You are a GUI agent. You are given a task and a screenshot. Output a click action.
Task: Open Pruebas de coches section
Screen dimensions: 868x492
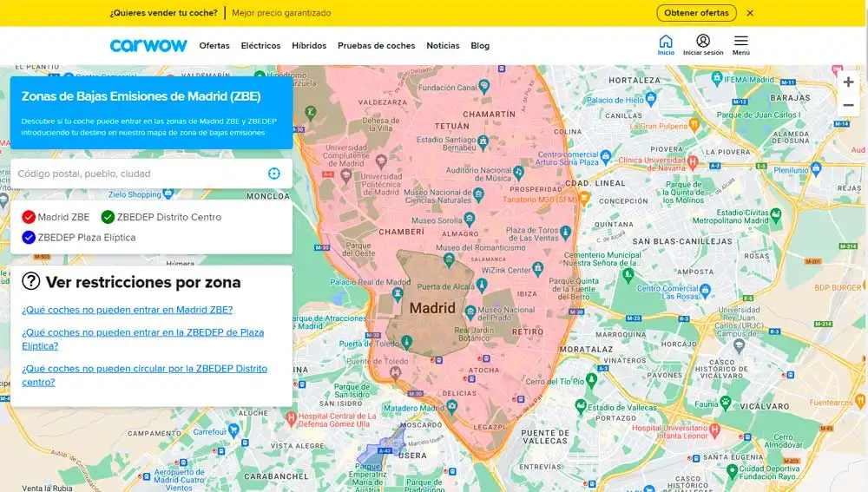point(376,46)
